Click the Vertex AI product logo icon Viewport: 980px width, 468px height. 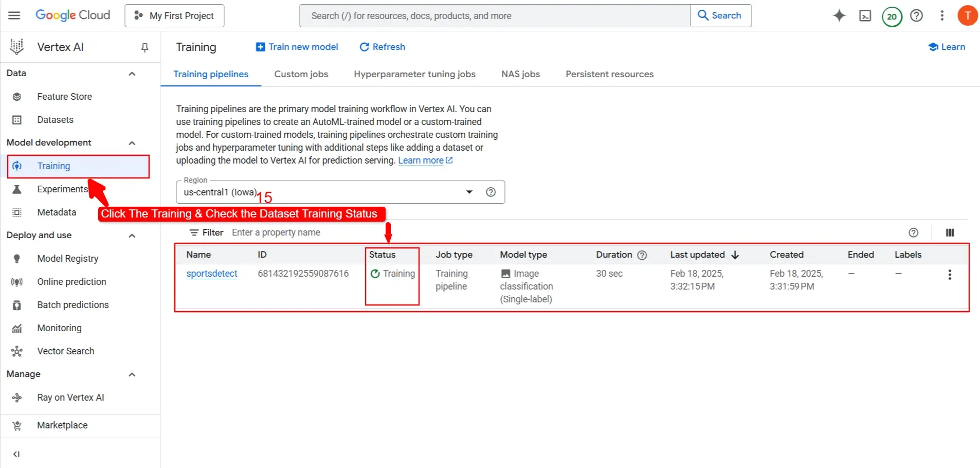point(17,47)
